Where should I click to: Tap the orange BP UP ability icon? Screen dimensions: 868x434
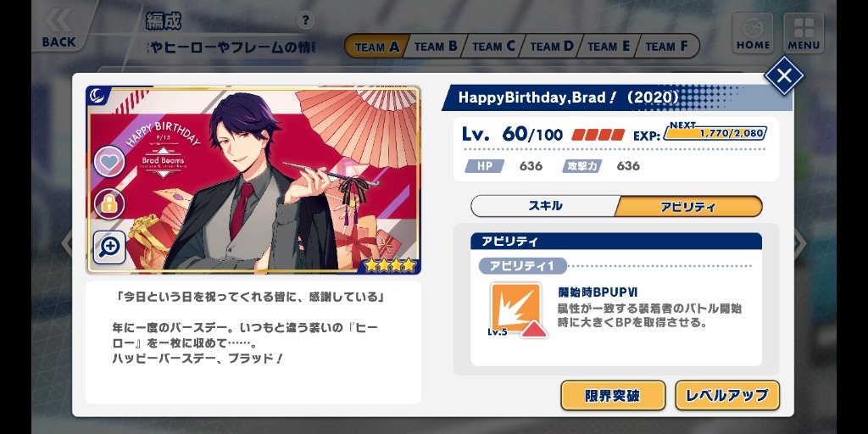[515, 309]
